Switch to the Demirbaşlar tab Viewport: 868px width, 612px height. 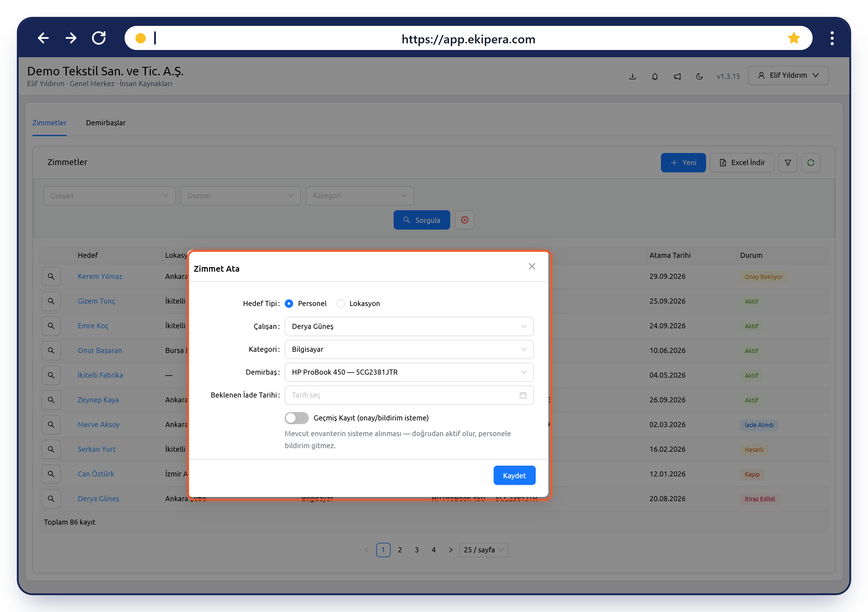(x=105, y=123)
